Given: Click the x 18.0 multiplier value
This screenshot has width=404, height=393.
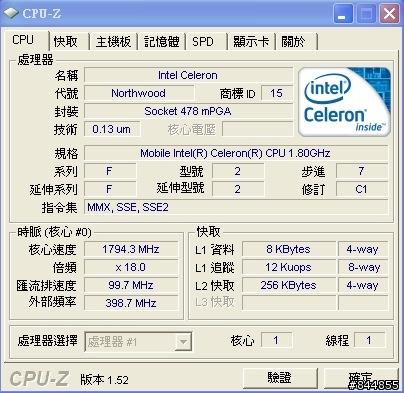Looking at the screenshot, I should coord(131,267).
